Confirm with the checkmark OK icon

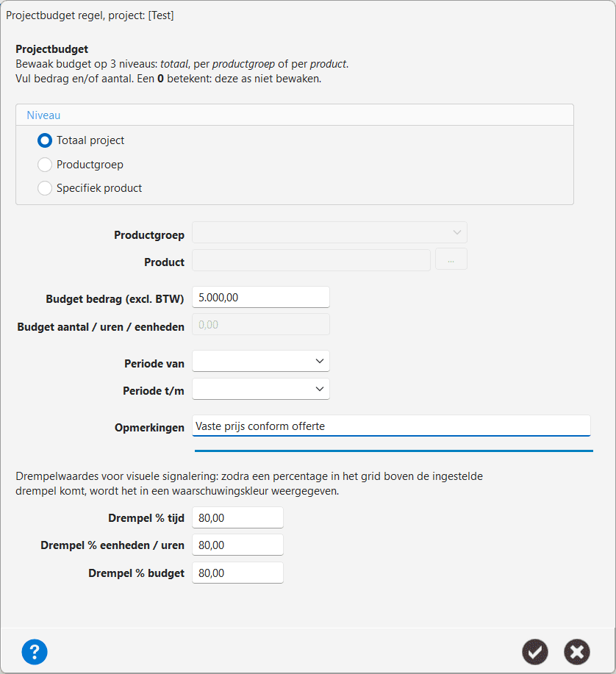534,652
